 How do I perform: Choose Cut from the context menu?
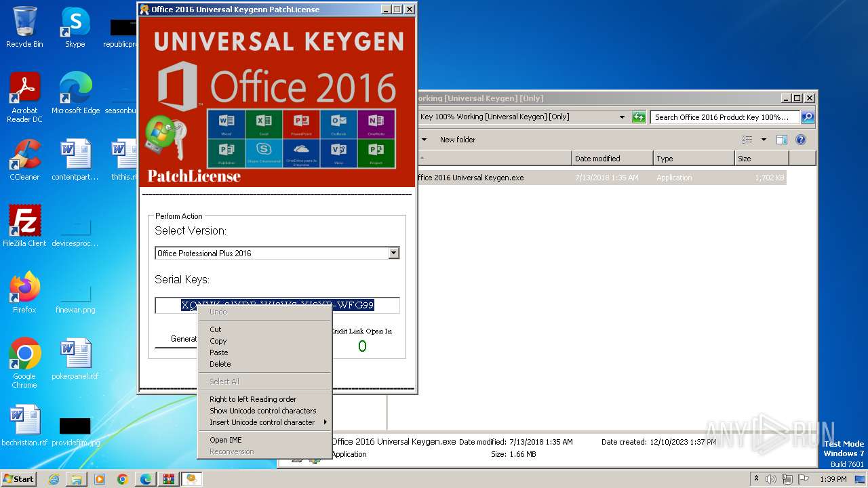(x=264, y=329)
